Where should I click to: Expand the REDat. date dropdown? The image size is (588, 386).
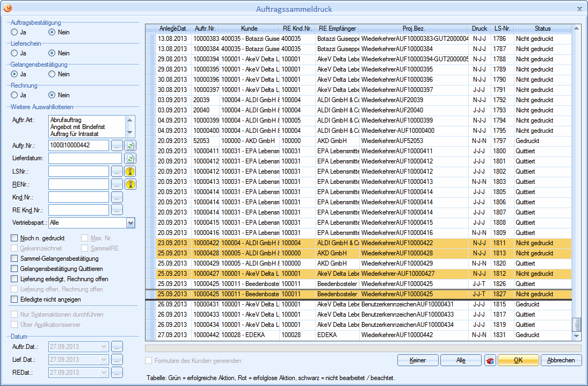click(104, 373)
